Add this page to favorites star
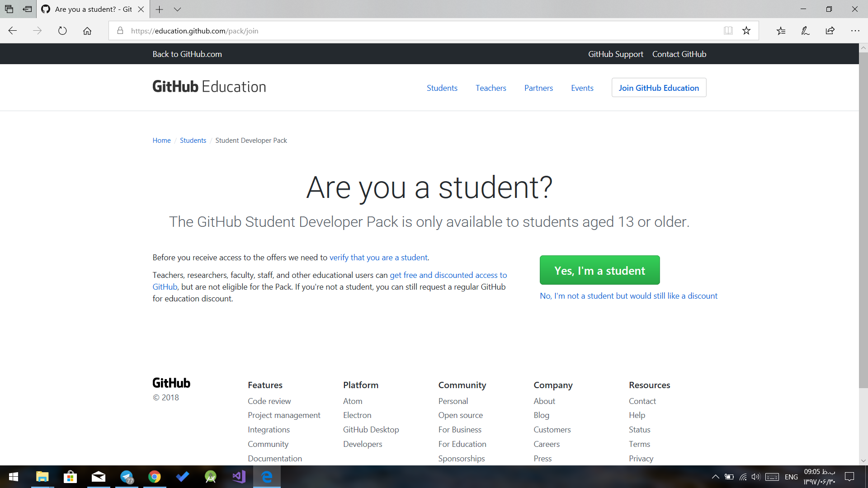 pyautogui.click(x=746, y=31)
